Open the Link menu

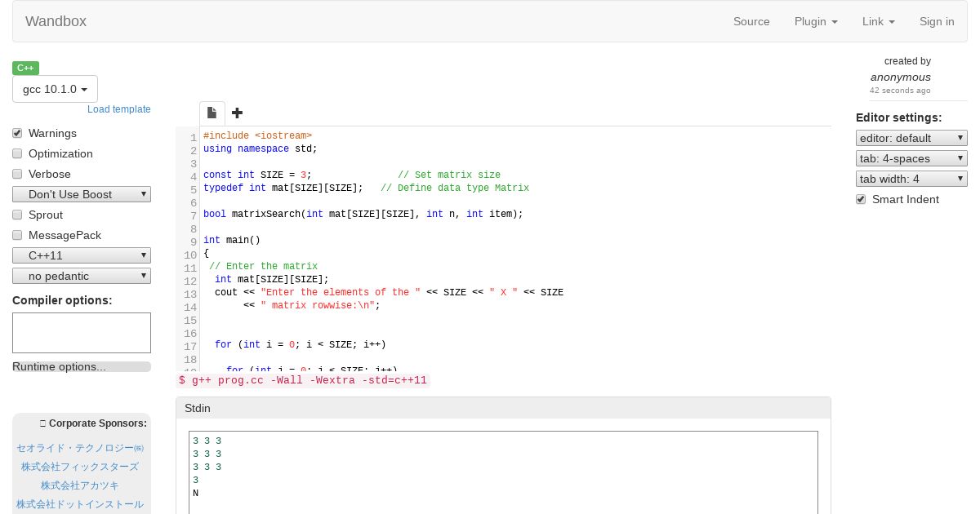879,21
